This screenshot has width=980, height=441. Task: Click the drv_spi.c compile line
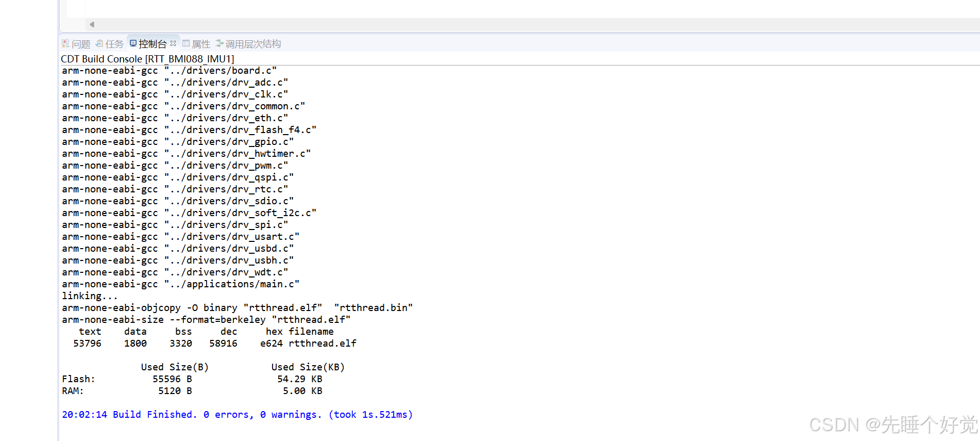point(175,225)
